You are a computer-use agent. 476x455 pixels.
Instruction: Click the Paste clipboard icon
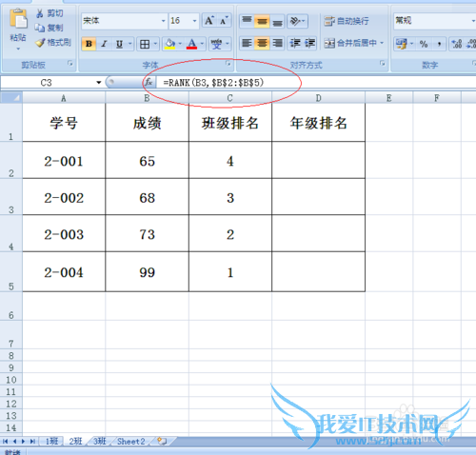click(x=18, y=19)
